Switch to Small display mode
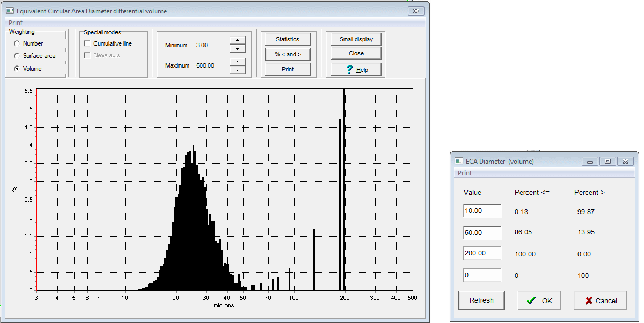Viewport: 644px width, 323px height. coord(356,39)
